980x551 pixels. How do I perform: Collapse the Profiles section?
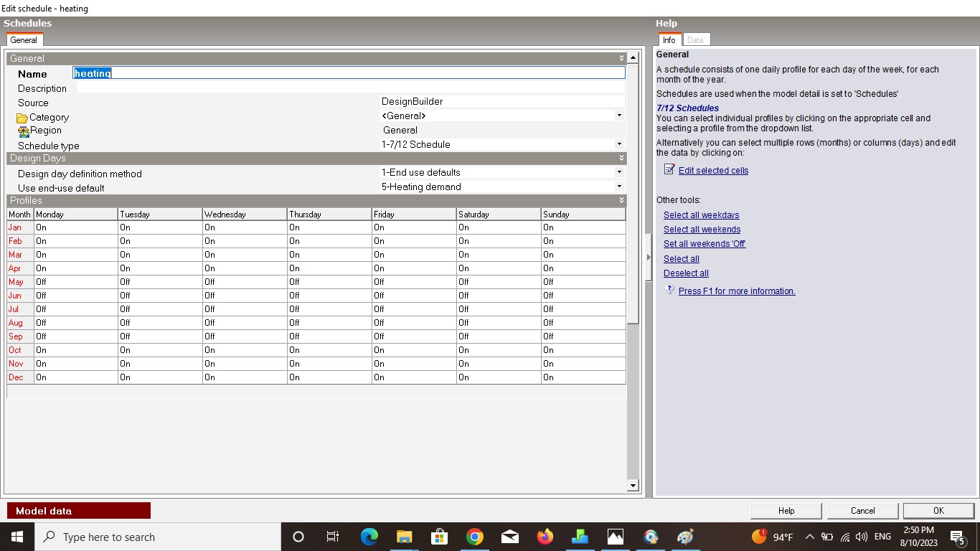(x=621, y=200)
